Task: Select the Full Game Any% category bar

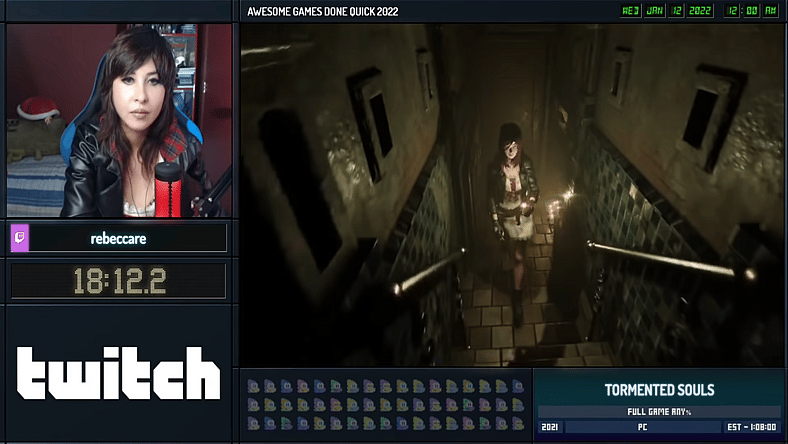Action: (x=659, y=411)
